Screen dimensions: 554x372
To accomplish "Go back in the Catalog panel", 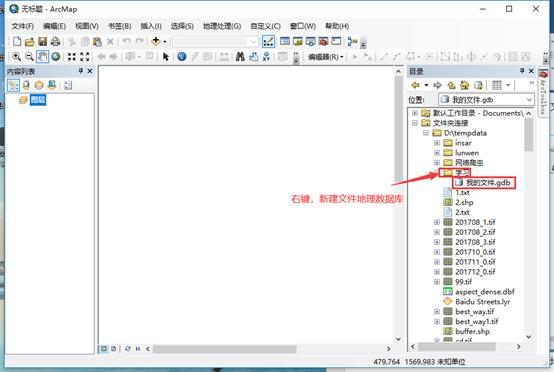I will point(416,85).
